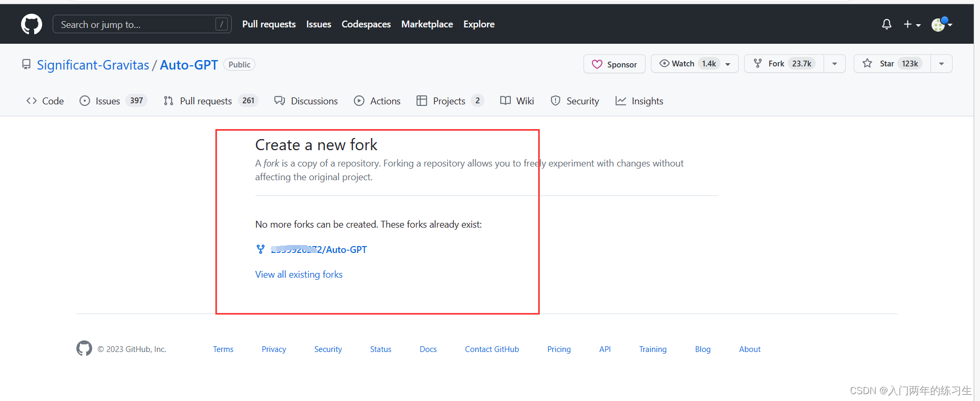The height and width of the screenshot is (401, 980).
Task: Go to Marketplace in the header
Action: pos(427,24)
